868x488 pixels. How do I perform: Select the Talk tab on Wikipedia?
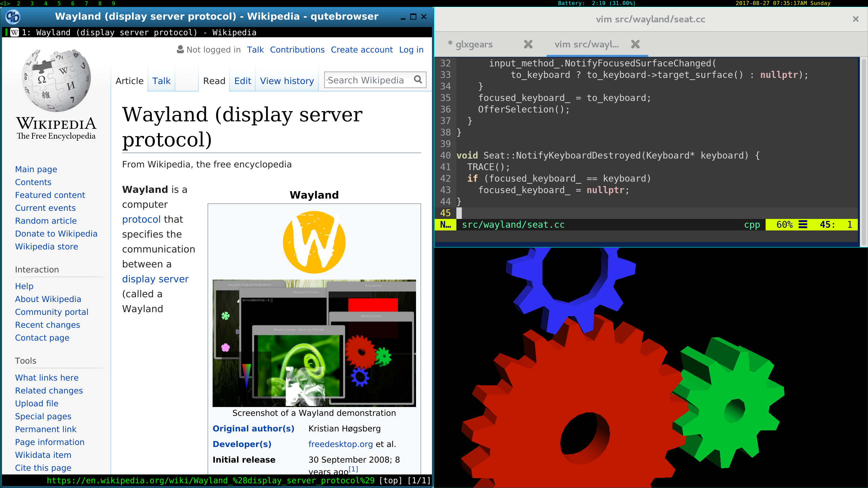(161, 80)
